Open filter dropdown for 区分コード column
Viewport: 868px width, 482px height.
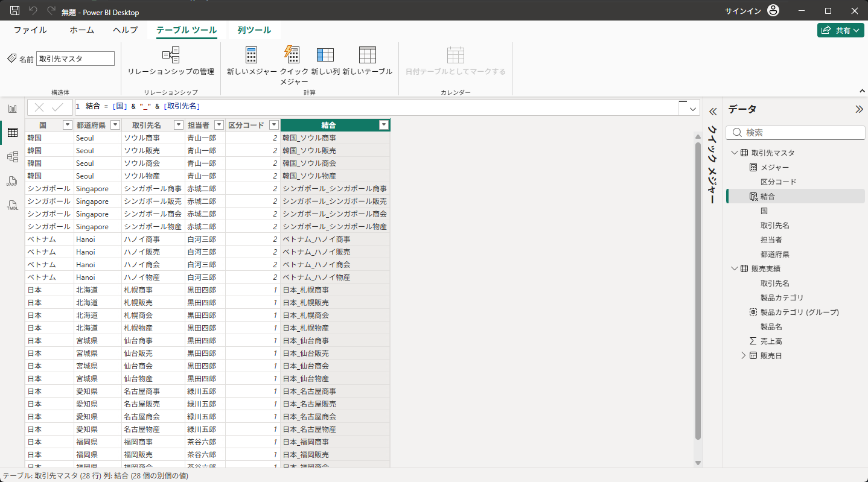(274, 125)
